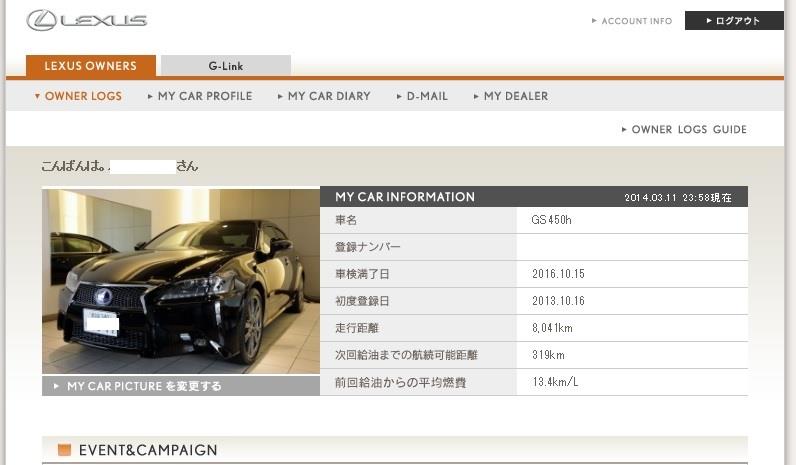This screenshot has height=465, width=796.
Task: Click the MY CAR INFORMATION header
Action: pos(405,197)
